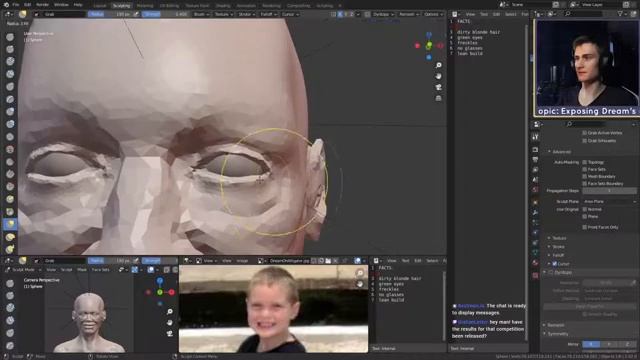Open Options popover in viewport header

point(433,14)
